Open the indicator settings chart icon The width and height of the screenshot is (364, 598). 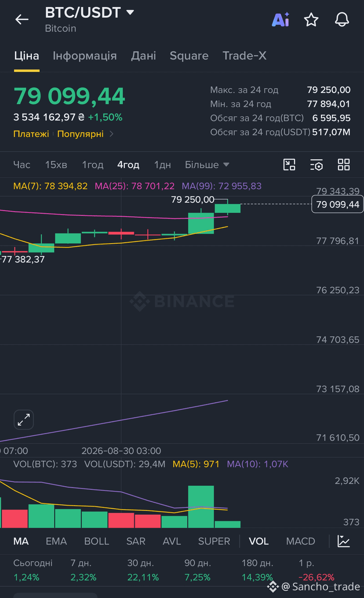coord(344,541)
